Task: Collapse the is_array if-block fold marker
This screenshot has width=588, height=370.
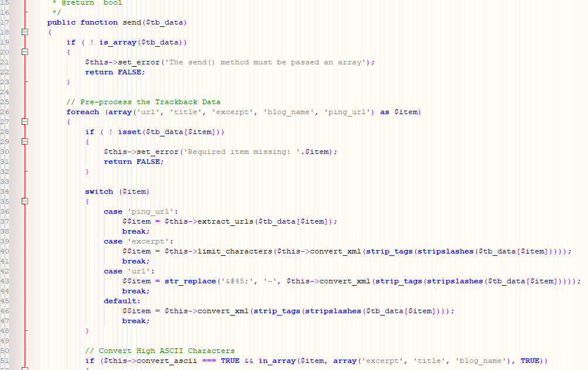Action: tap(25, 52)
